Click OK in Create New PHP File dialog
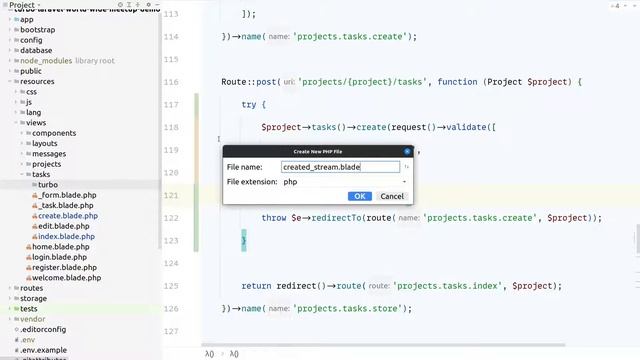 click(360, 196)
